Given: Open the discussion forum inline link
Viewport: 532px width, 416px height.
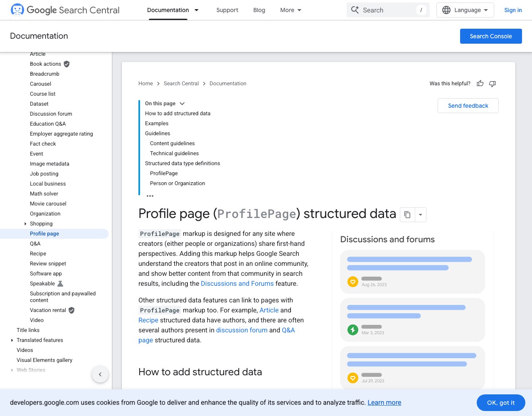Looking at the screenshot, I should coord(242,330).
